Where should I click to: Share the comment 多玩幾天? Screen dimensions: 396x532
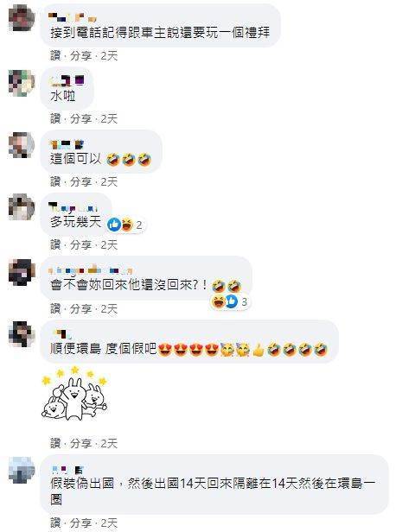80,244
